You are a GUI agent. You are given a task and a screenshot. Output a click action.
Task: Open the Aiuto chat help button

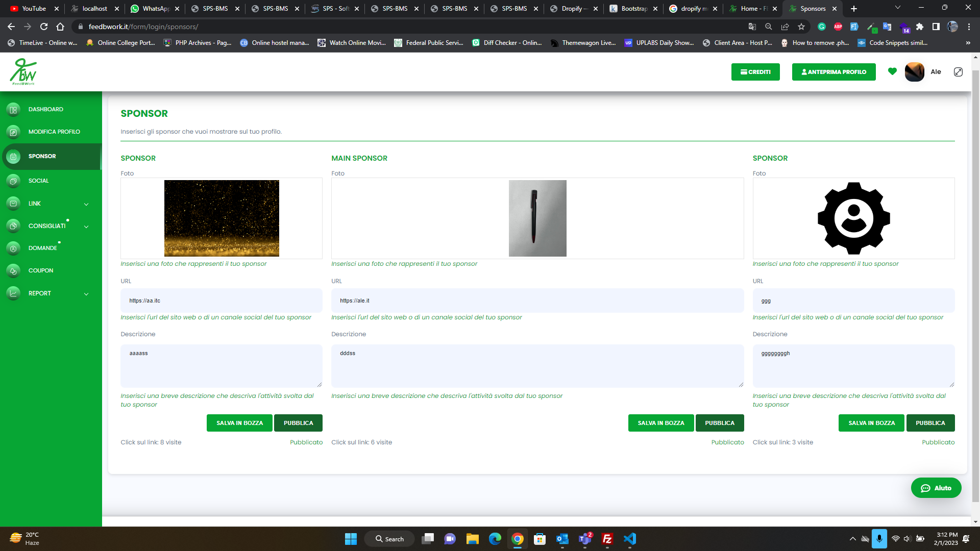[x=936, y=488]
